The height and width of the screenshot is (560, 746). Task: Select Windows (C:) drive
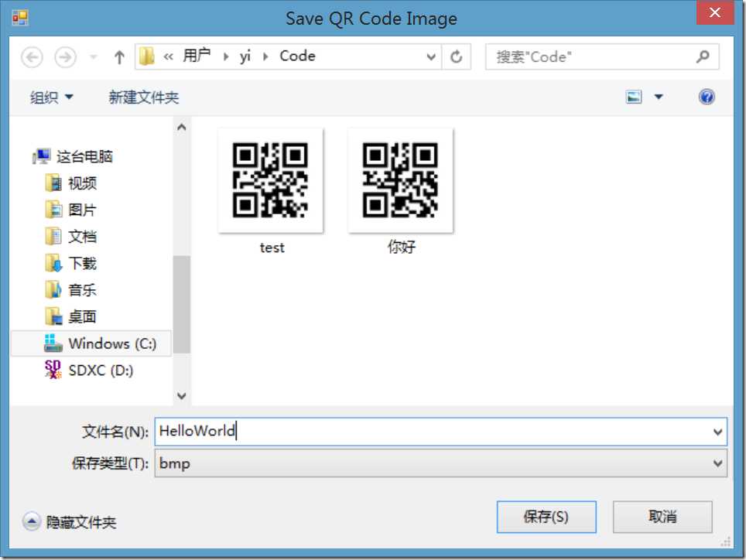click(91, 343)
